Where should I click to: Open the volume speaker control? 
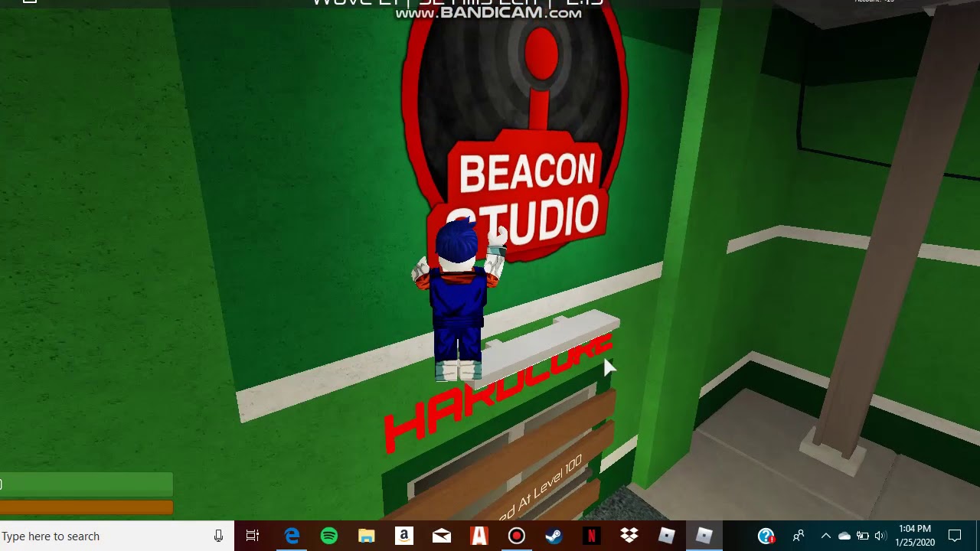(x=880, y=536)
